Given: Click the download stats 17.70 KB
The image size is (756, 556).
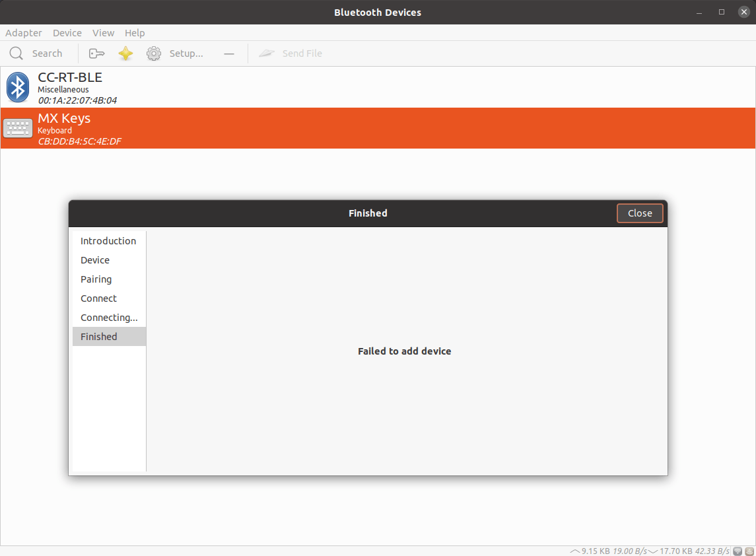Looking at the screenshot, I should [x=676, y=551].
